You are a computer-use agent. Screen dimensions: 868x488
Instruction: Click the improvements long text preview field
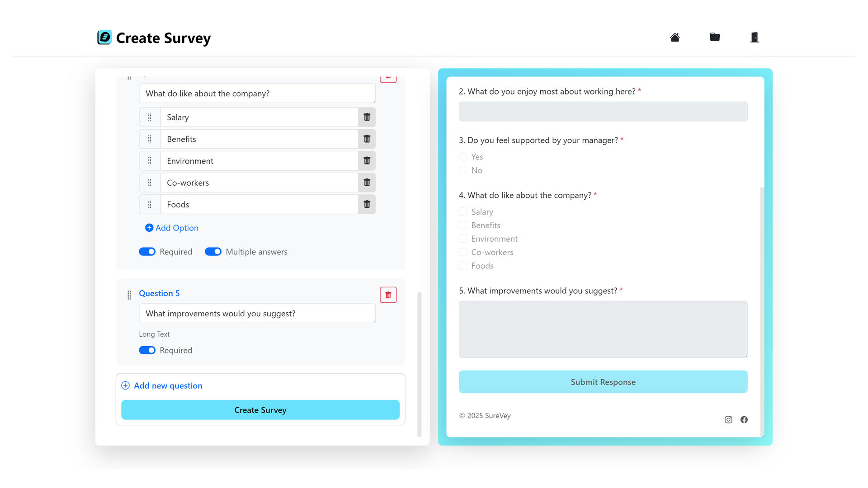(x=603, y=329)
